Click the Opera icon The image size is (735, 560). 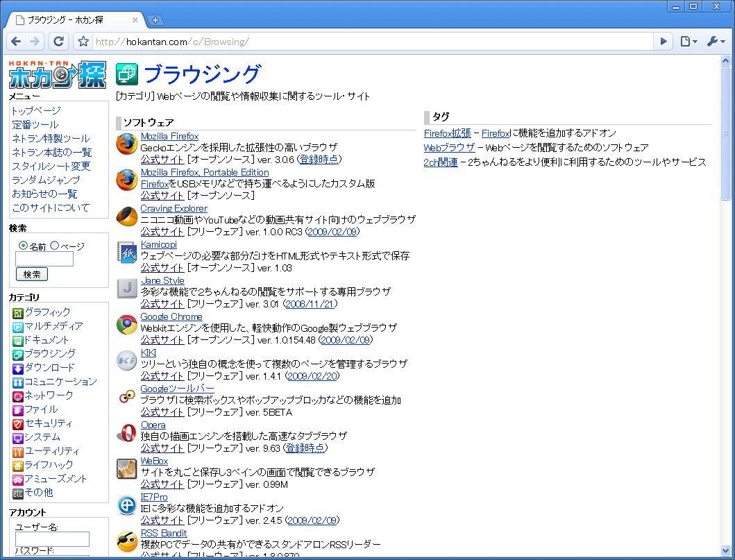click(x=126, y=432)
